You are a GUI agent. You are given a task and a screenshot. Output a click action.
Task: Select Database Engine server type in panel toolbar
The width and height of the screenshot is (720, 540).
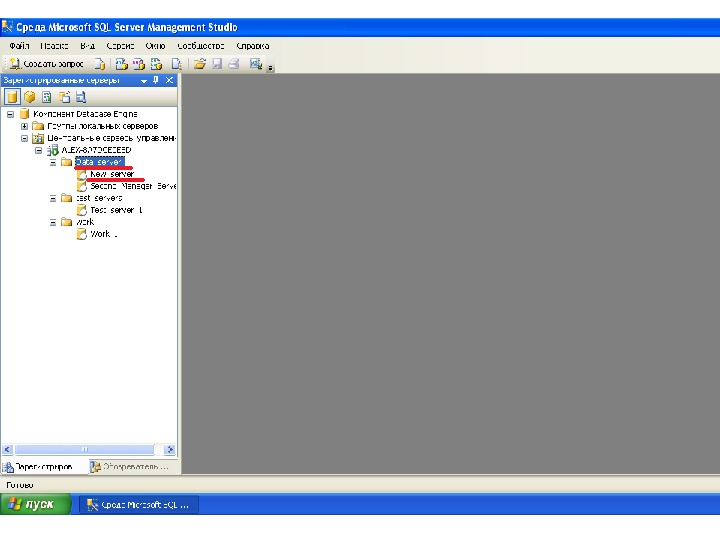point(12,97)
